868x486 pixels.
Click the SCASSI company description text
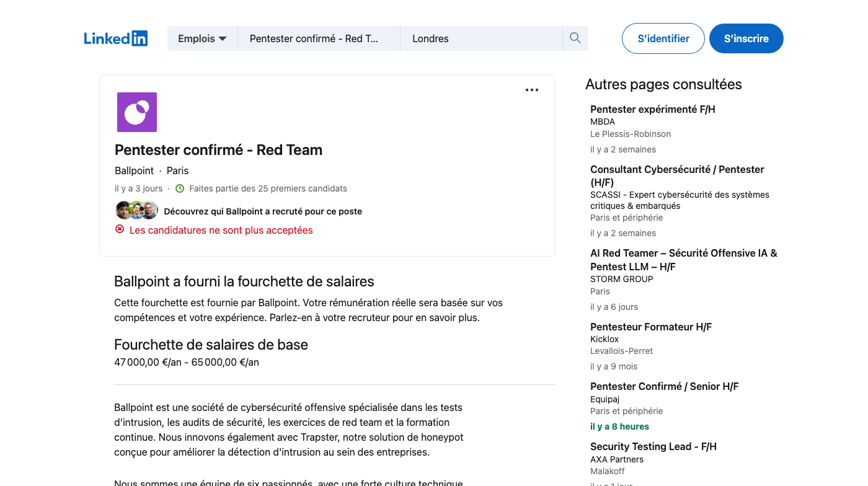[680, 200]
